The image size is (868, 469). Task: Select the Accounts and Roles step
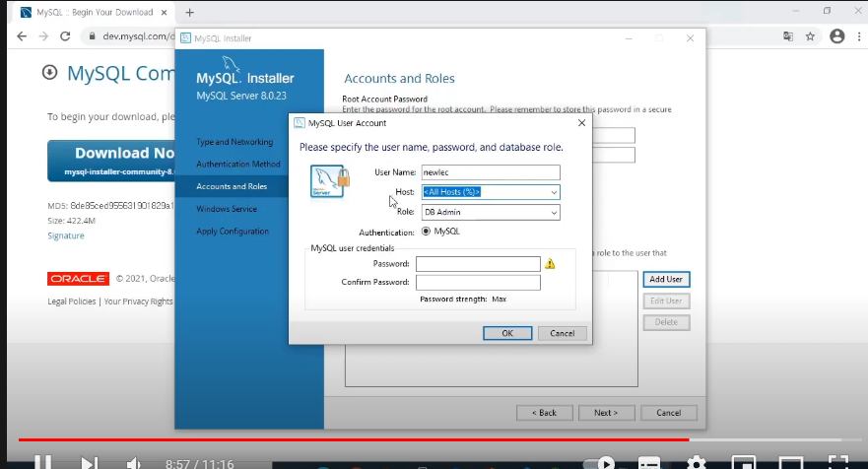232,186
